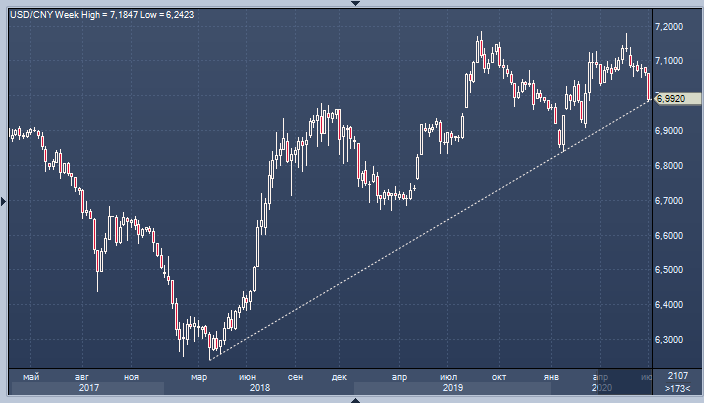The width and height of the screenshot is (704, 403).
Task: Click the >173< bar count indicator
Action: coord(677,386)
